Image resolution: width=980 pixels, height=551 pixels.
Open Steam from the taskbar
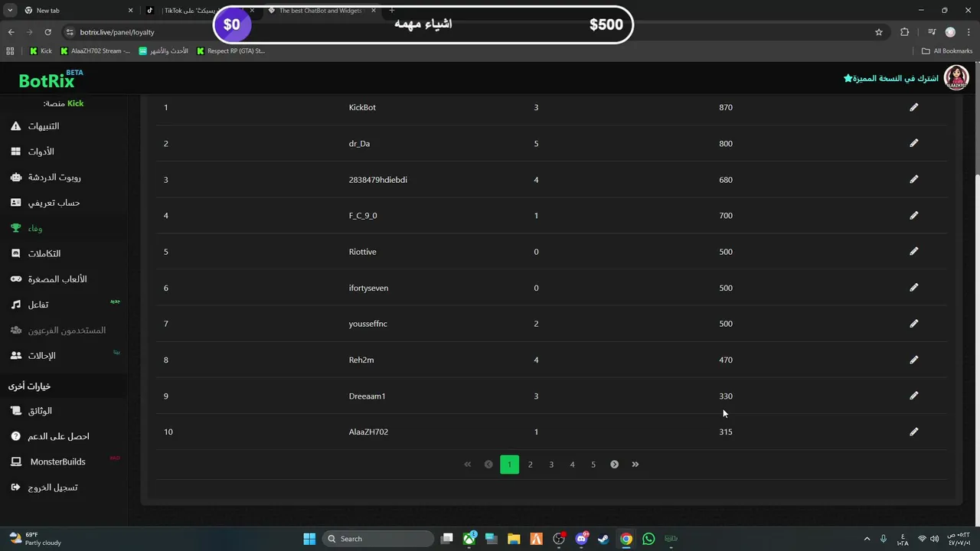coord(603,539)
